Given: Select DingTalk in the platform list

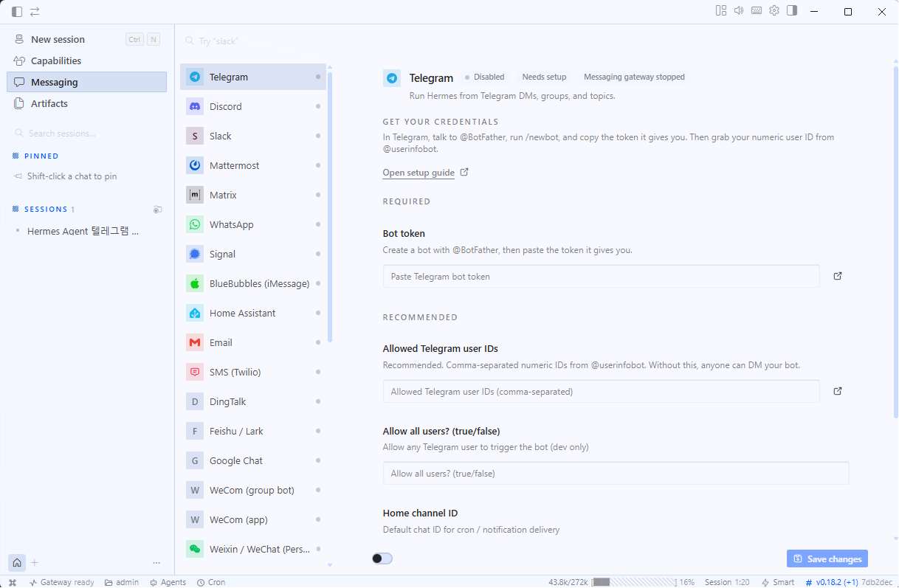Looking at the screenshot, I should (253, 401).
